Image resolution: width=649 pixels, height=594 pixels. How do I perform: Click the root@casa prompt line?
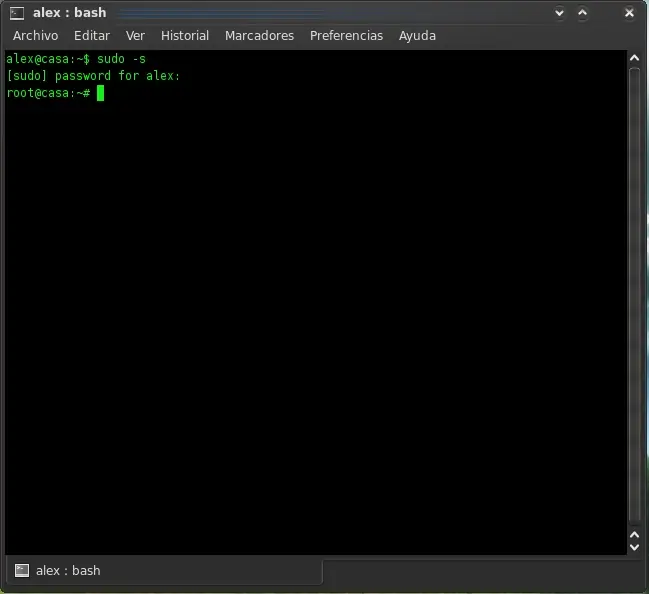[x=48, y=93]
